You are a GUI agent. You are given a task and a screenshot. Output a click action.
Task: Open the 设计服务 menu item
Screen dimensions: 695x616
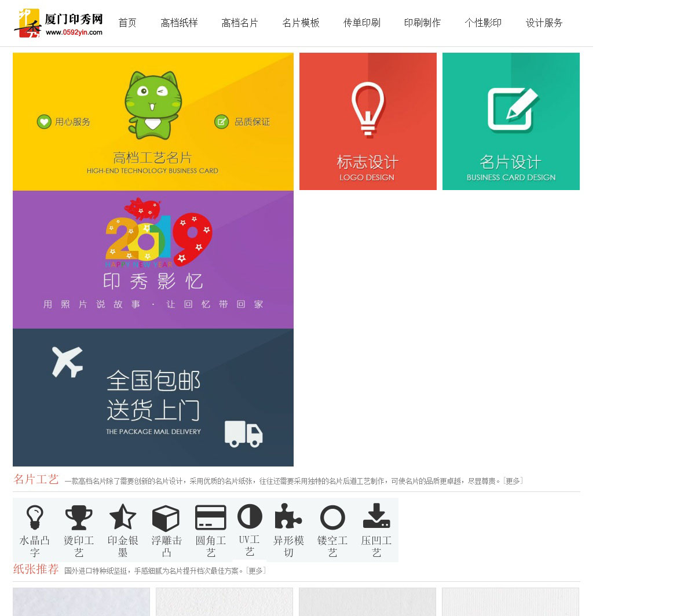pos(544,23)
